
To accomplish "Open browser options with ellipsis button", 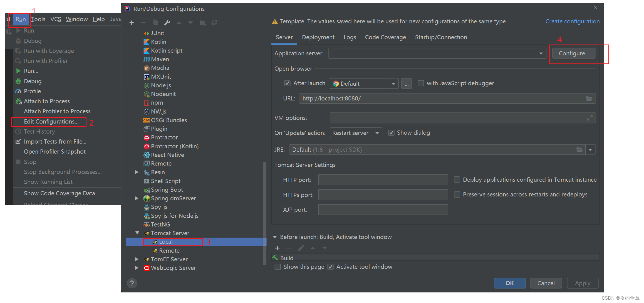I will pos(406,83).
